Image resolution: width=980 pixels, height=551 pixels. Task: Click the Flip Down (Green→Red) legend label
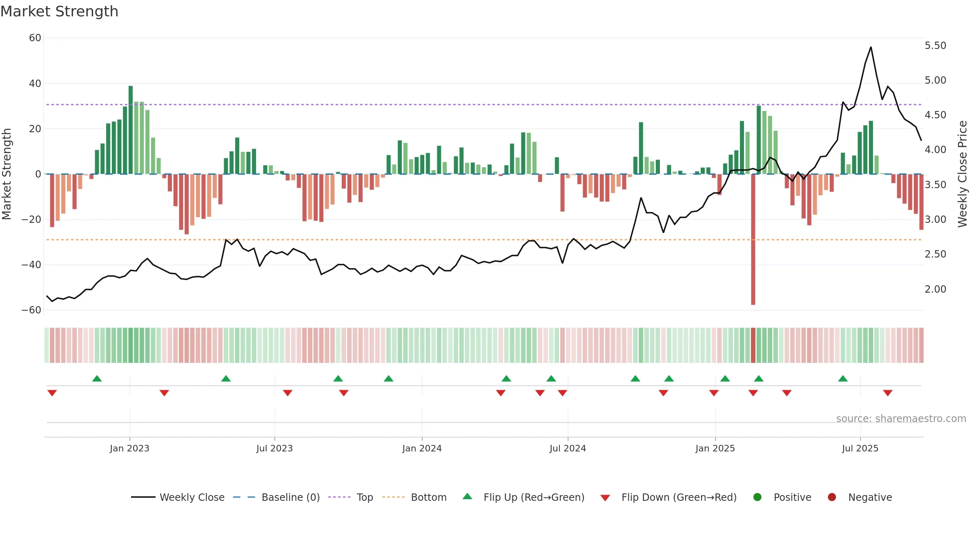click(x=679, y=497)
